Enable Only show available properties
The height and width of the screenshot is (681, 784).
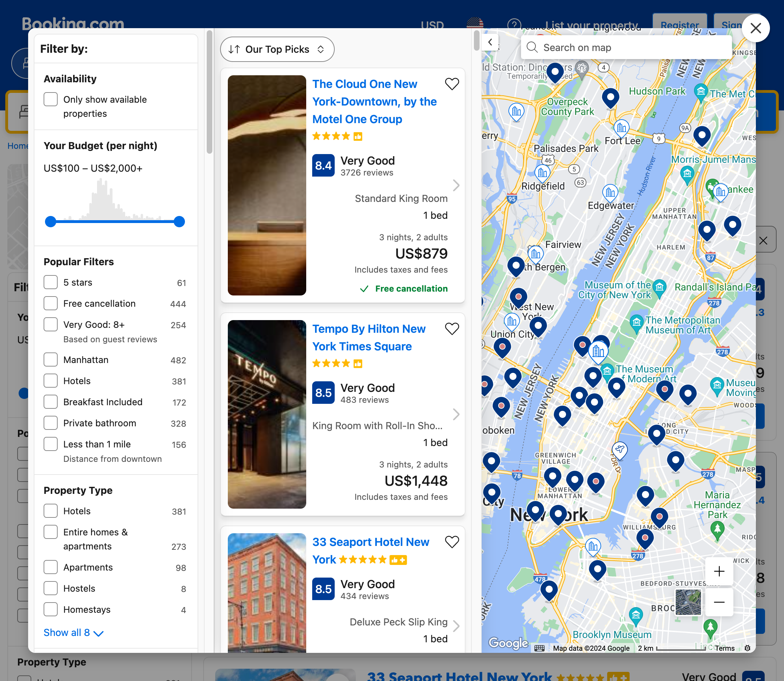coord(51,99)
